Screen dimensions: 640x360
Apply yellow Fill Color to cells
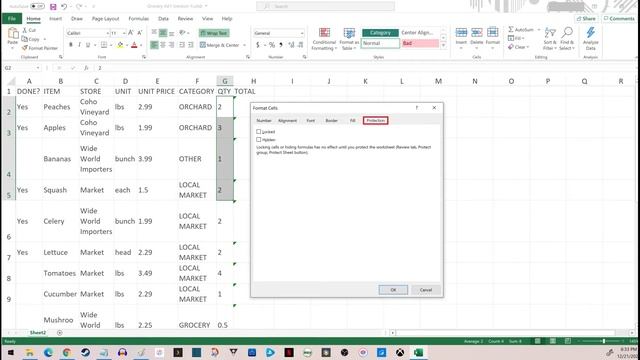click(x=120, y=45)
